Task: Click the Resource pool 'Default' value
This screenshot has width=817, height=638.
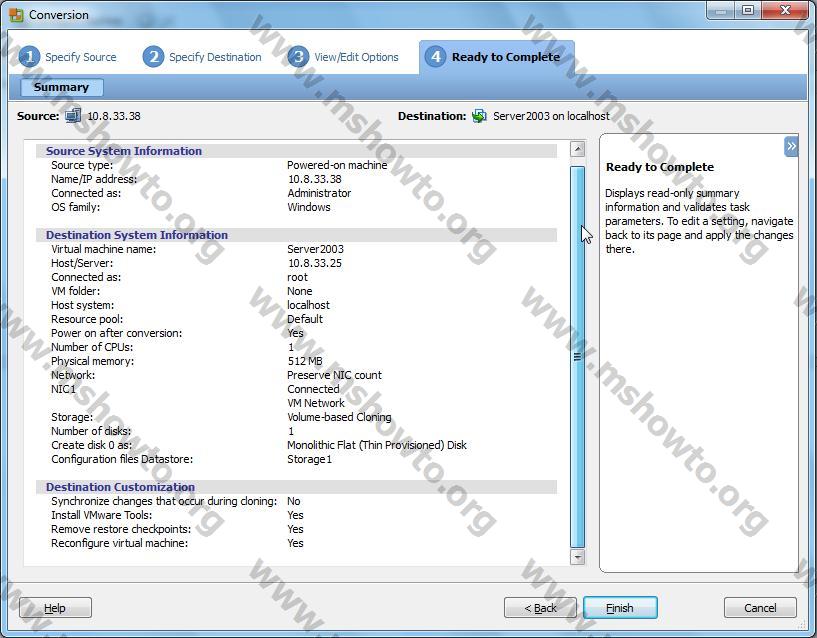Action: 305,319
